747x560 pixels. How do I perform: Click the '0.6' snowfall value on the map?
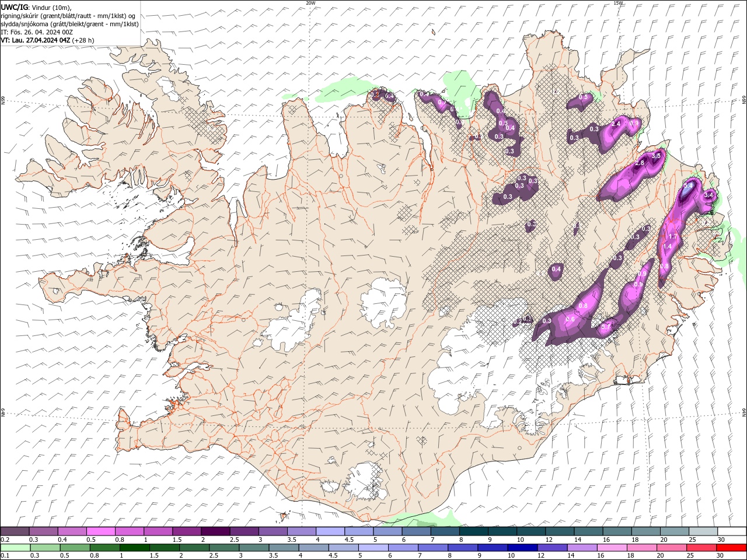(x=570, y=319)
